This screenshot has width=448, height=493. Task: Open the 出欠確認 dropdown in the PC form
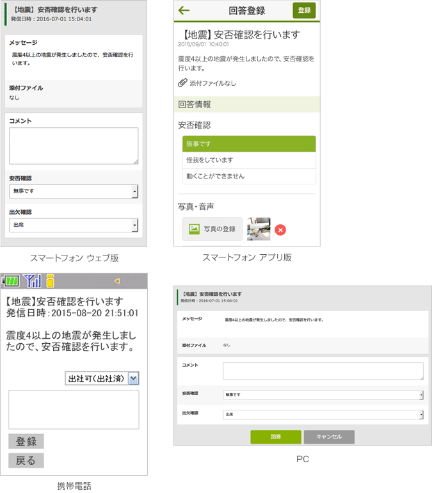[x=323, y=415]
